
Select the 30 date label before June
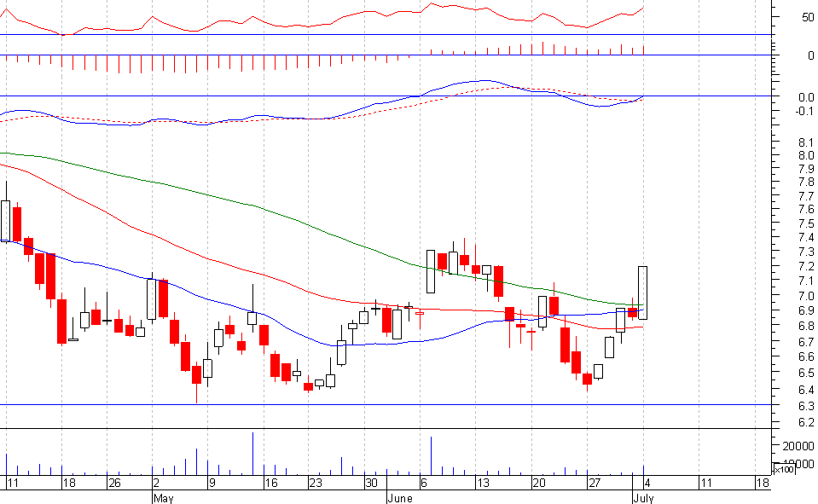tap(371, 484)
